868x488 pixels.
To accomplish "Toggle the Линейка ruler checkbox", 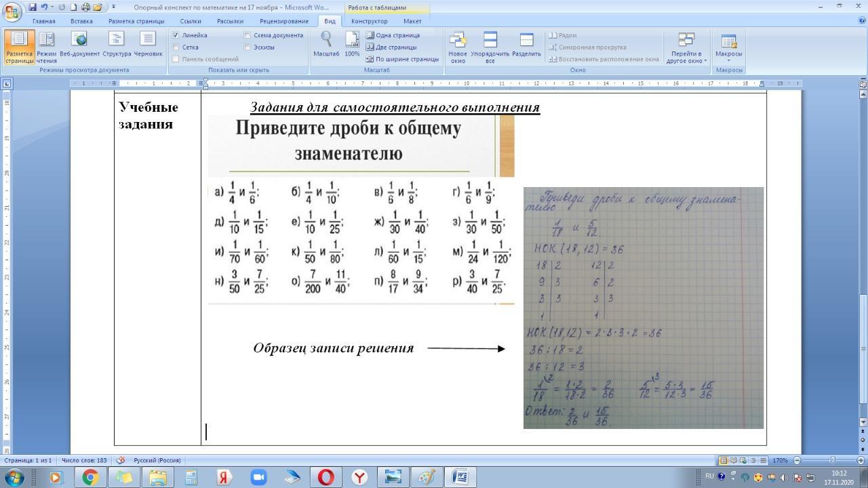I will pyautogui.click(x=190, y=35).
